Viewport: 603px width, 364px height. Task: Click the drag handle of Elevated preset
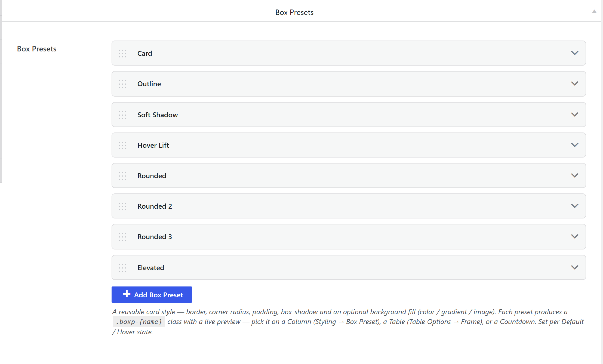point(122,268)
